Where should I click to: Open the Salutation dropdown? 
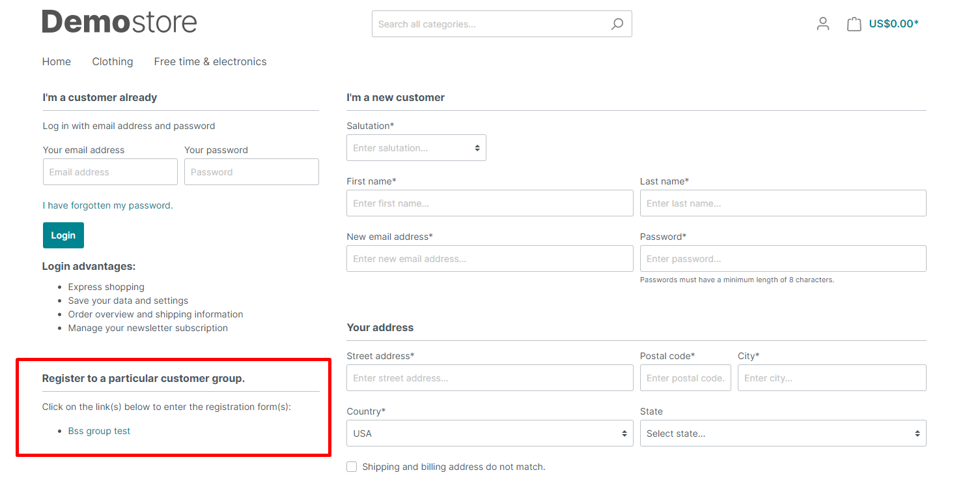416,148
